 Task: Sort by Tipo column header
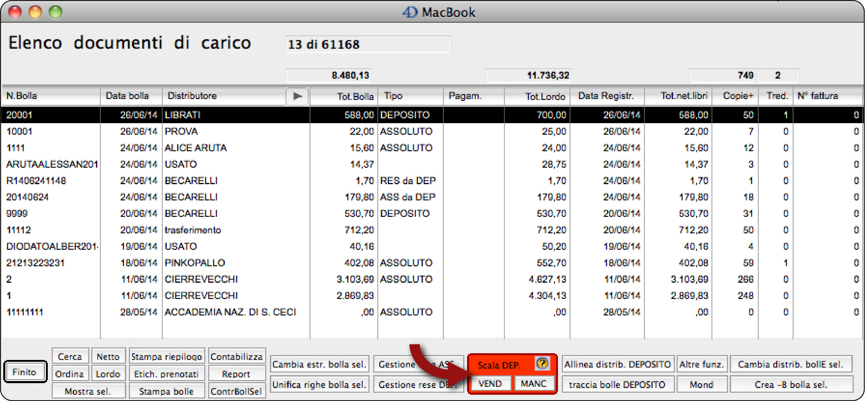click(x=411, y=96)
